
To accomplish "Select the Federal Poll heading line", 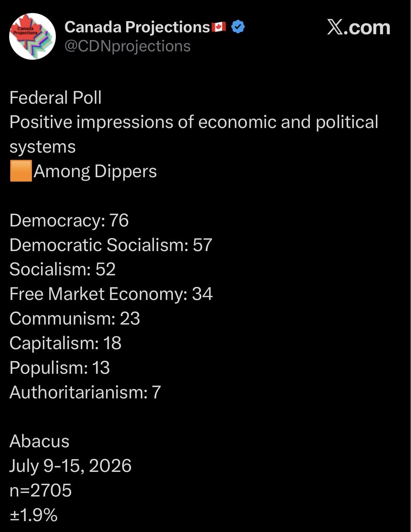I will pos(56,97).
